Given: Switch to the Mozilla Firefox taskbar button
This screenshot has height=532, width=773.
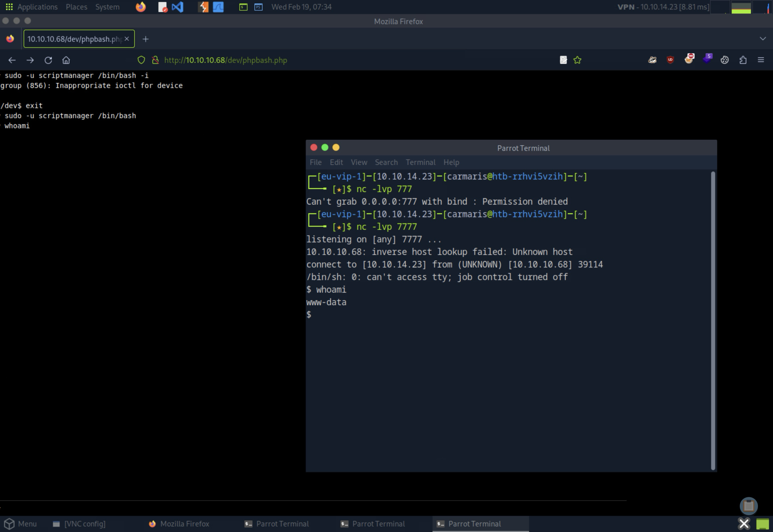Looking at the screenshot, I should pos(179,524).
